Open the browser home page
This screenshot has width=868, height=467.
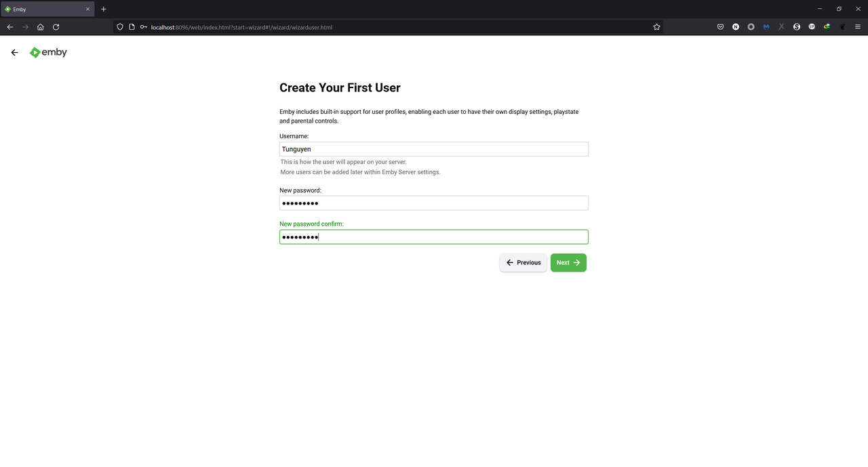[41, 27]
